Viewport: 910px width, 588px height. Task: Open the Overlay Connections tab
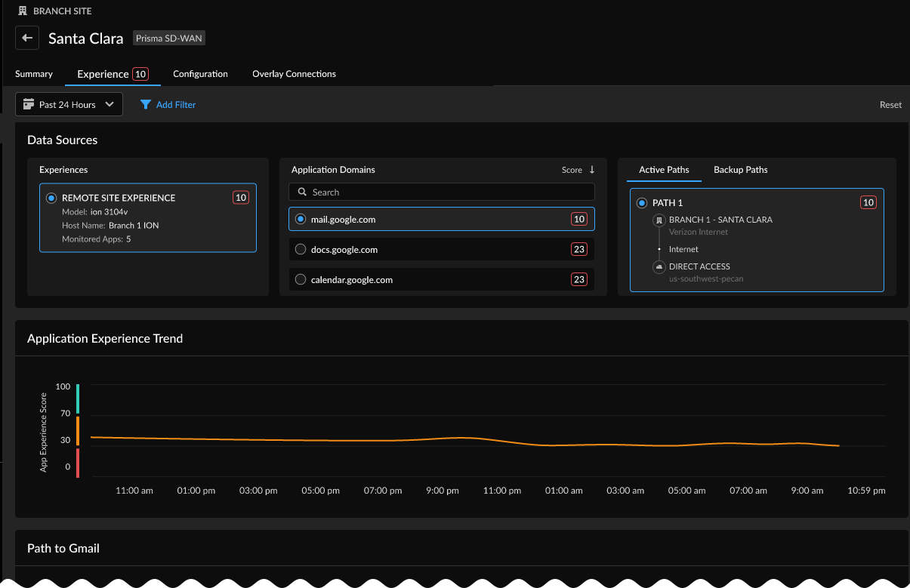[294, 74]
